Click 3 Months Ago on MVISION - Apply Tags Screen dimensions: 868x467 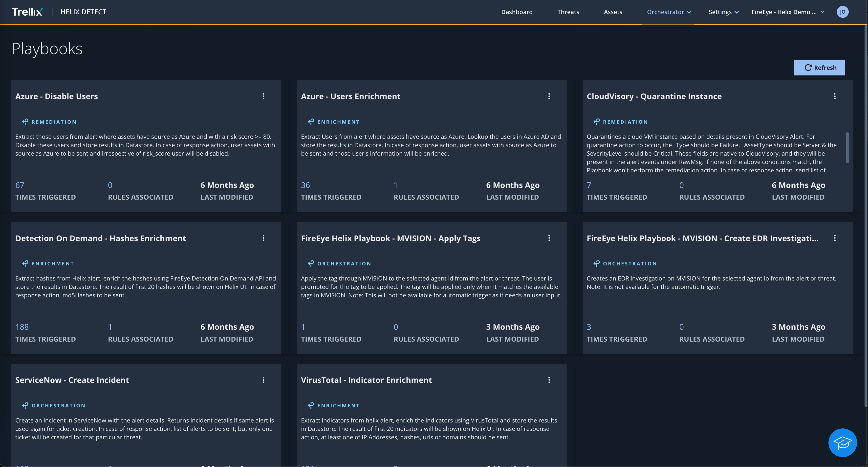pos(513,327)
